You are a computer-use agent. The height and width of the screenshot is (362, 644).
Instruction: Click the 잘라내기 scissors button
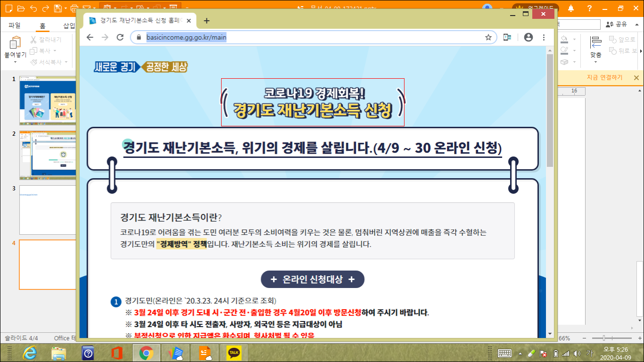pyautogui.click(x=46, y=40)
